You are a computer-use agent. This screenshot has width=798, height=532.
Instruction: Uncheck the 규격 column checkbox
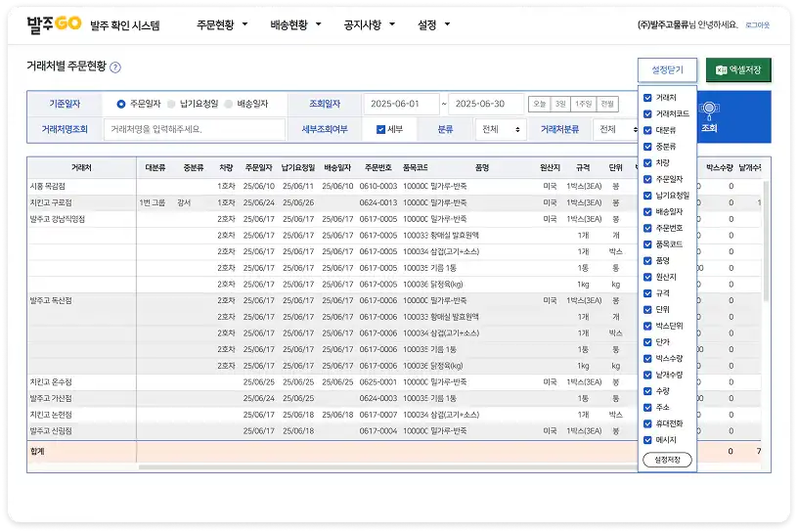[x=647, y=293]
